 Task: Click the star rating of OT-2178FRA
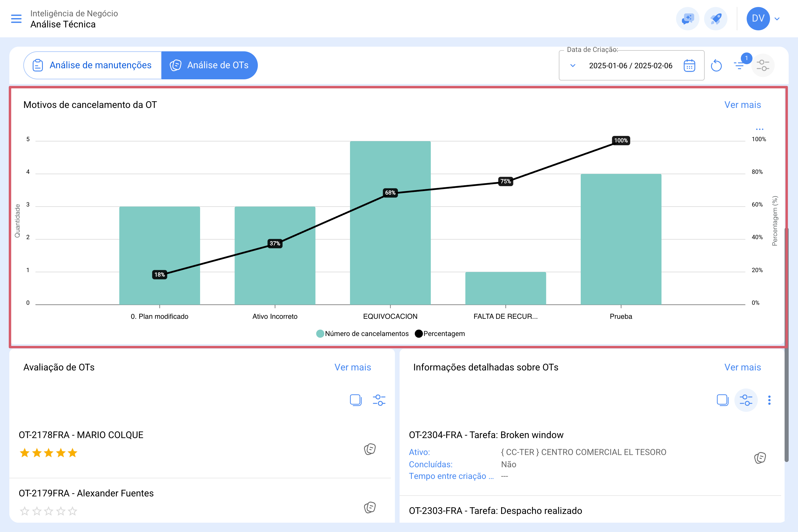point(48,453)
